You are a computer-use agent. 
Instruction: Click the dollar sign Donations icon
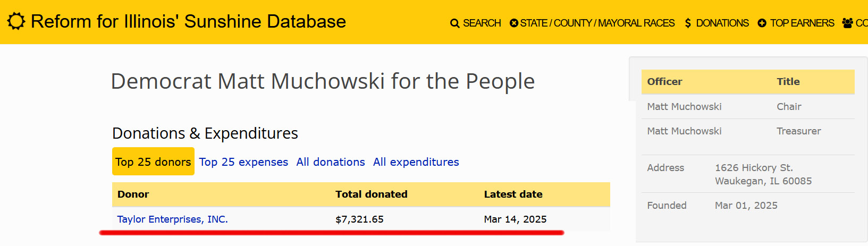688,23
